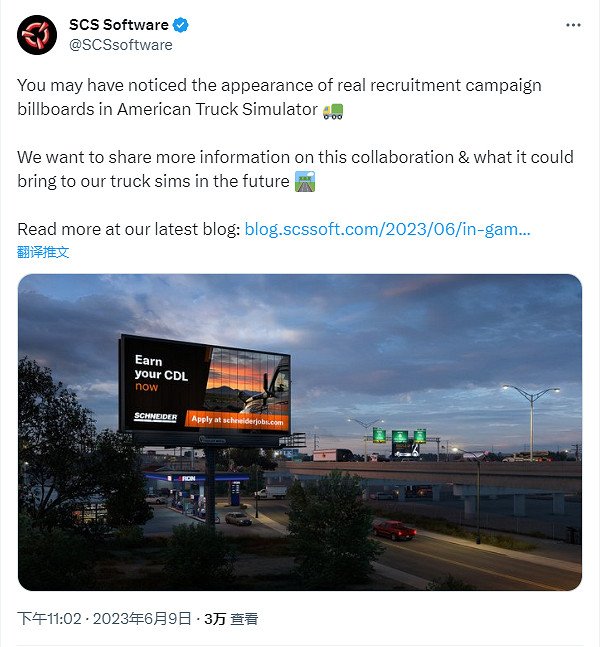Click the road emoji in the tweet
The width and height of the screenshot is (602, 647).
point(306,182)
